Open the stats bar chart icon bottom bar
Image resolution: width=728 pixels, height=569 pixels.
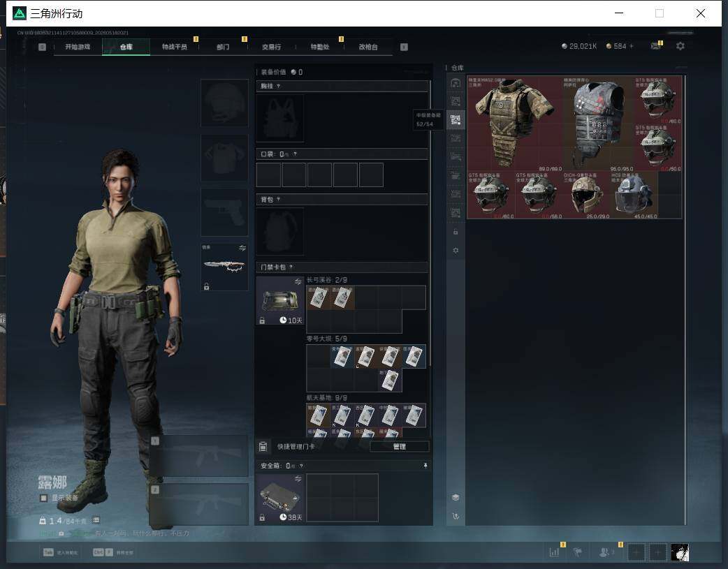pyautogui.click(x=554, y=552)
